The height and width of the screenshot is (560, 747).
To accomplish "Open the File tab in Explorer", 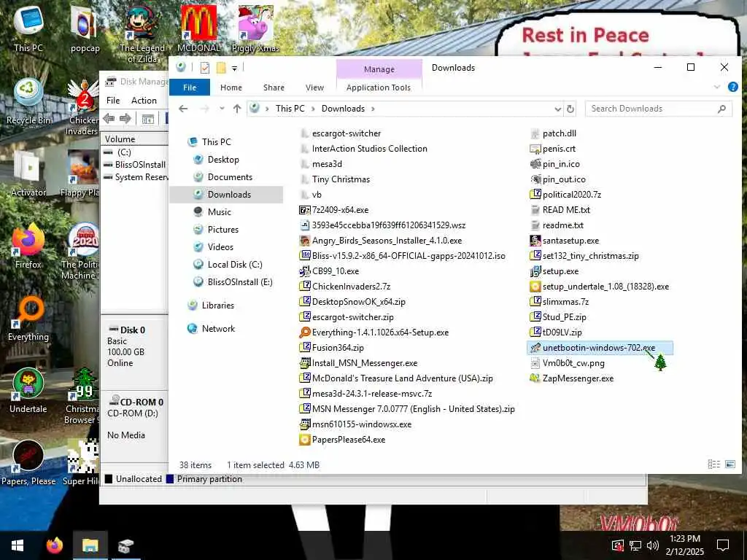I will click(190, 87).
